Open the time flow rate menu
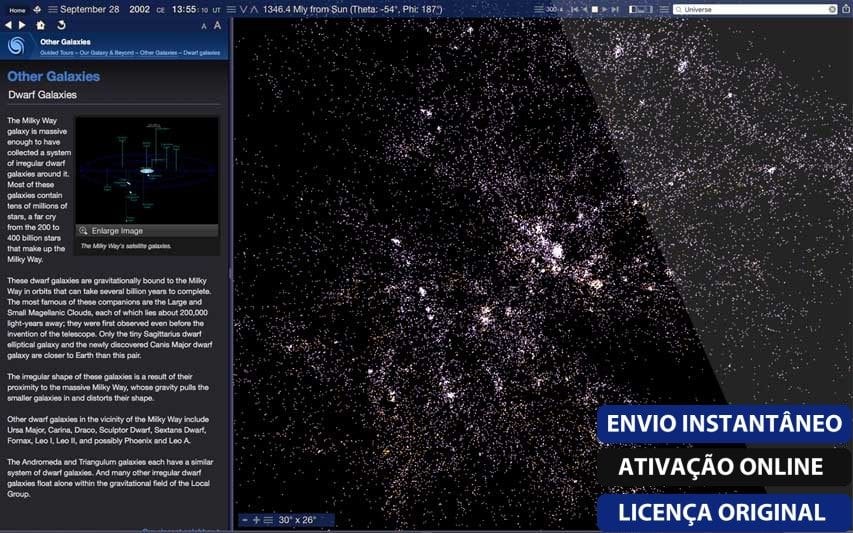The width and height of the screenshot is (853, 533). tap(538, 9)
